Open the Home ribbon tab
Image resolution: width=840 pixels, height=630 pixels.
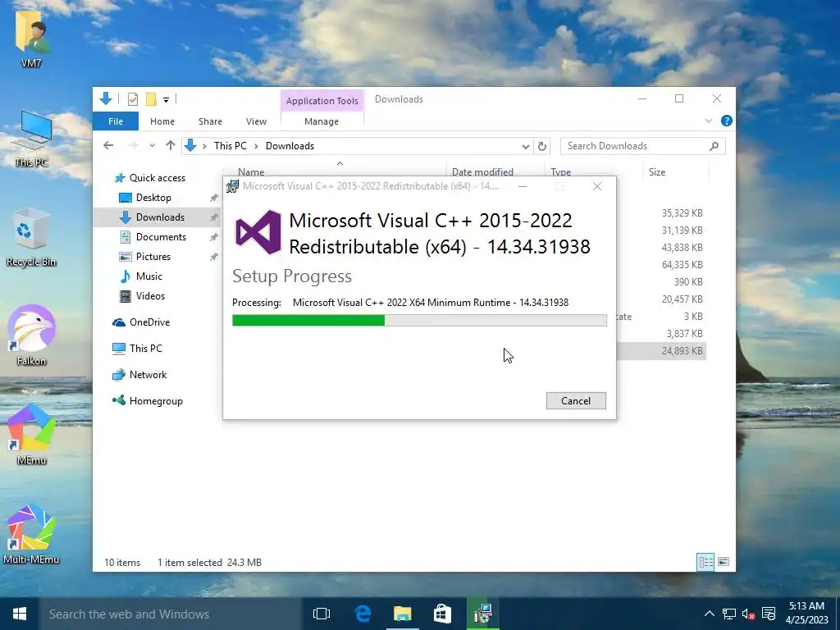coord(162,121)
